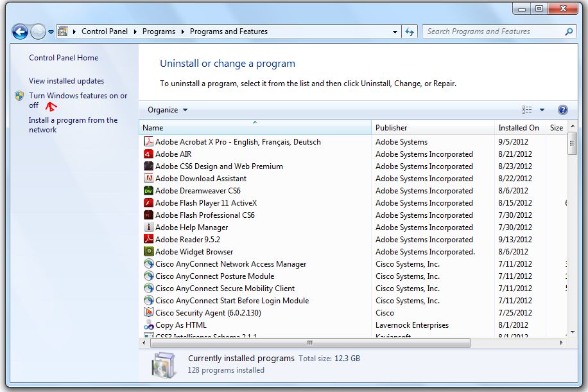
Task: Select the Adobe Reader 9.5.2 icon
Action: click(149, 239)
